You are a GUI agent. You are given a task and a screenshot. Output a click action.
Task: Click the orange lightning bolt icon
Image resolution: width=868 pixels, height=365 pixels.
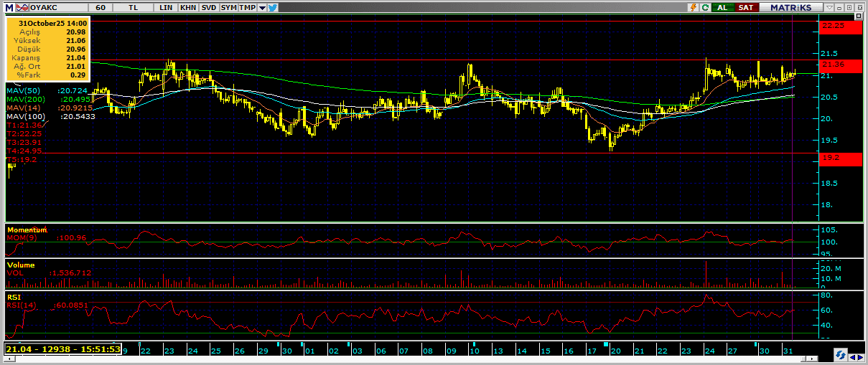click(x=693, y=7)
